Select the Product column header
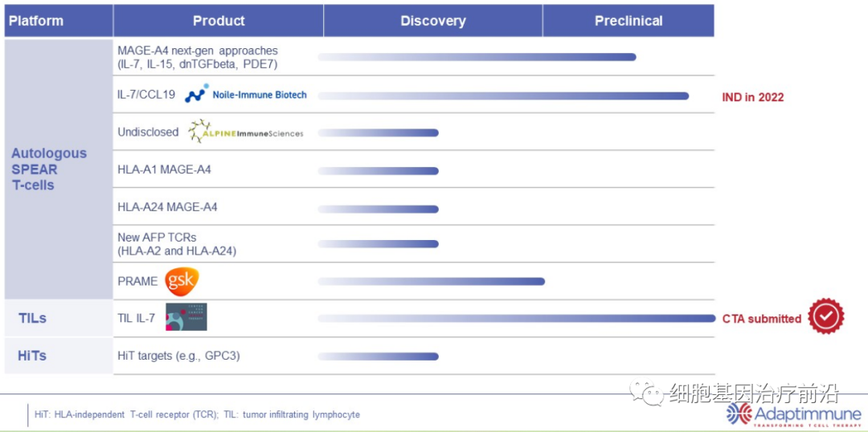 tap(219, 21)
